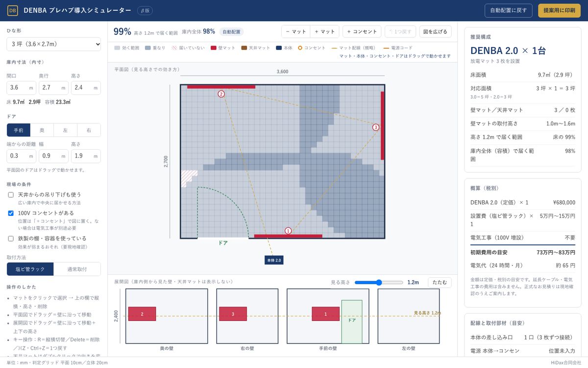Select mat marker 2 on floor plan
Screen dimensions: 588x368
click(221, 94)
